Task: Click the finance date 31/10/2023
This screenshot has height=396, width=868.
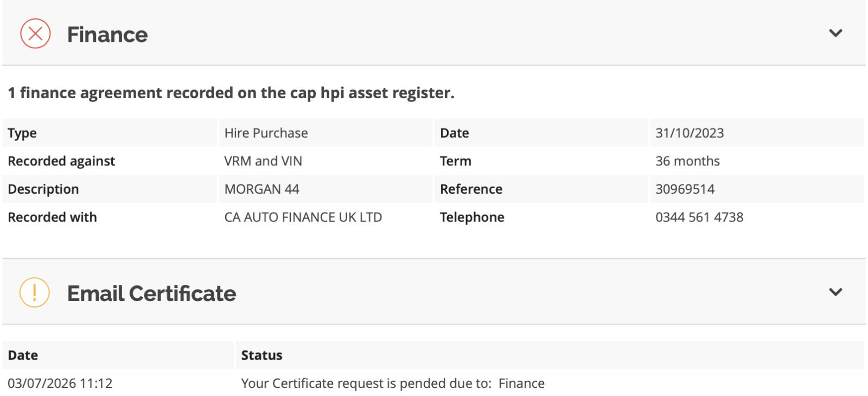Action: [690, 133]
